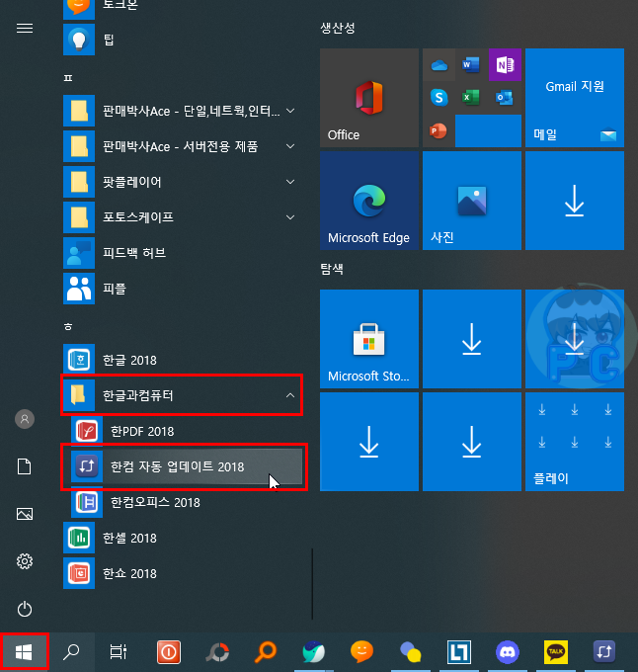Viewport: 638px width, 672px height.
Task: Open Skype in the Office tile group
Action: point(439,98)
